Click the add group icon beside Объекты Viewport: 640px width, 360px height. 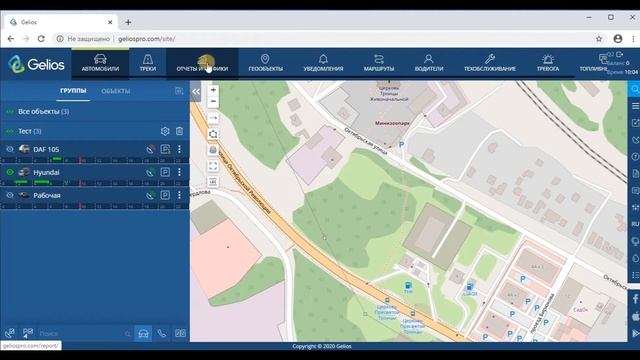(179, 91)
